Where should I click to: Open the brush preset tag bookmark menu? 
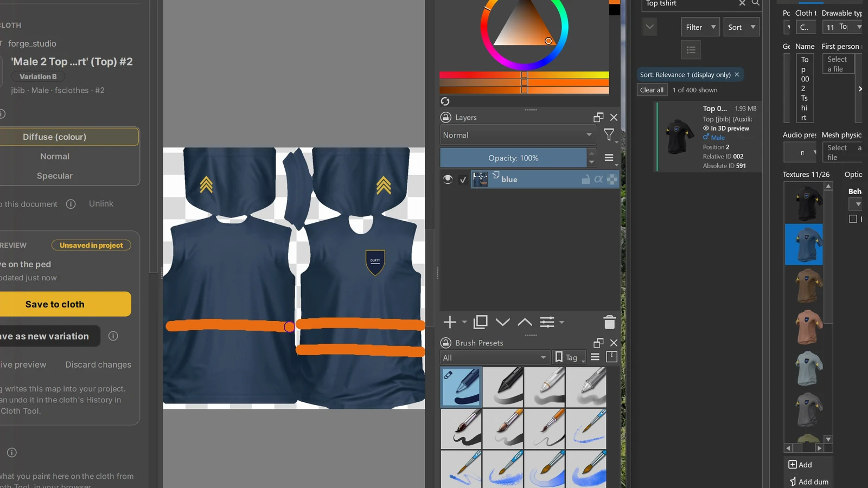[569, 357]
